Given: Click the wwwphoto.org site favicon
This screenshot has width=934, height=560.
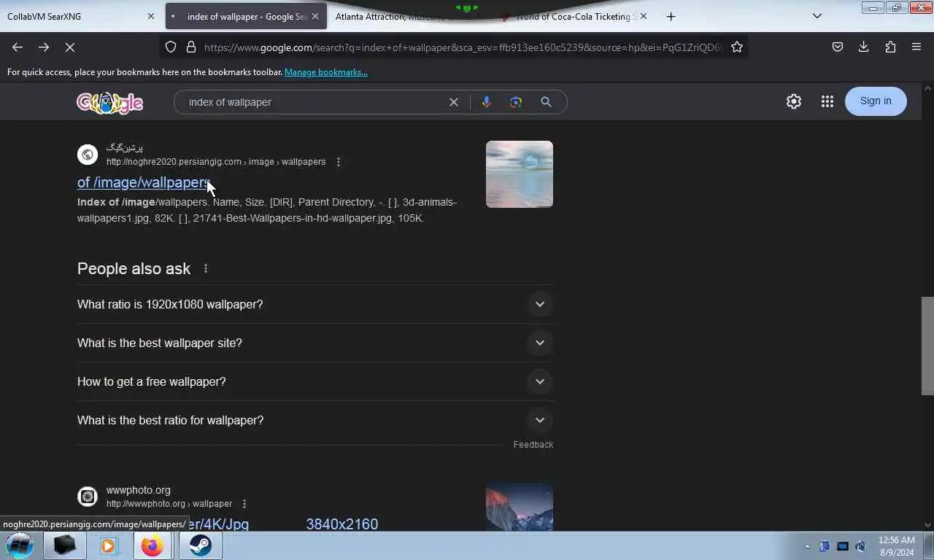Looking at the screenshot, I should tap(88, 497).
